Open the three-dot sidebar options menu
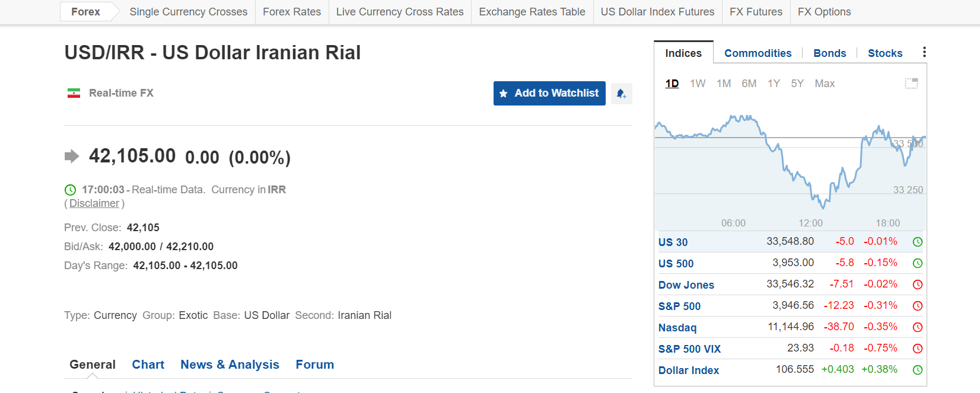The height and width of the screenshot is (393, 980). (x=924, y=52)
